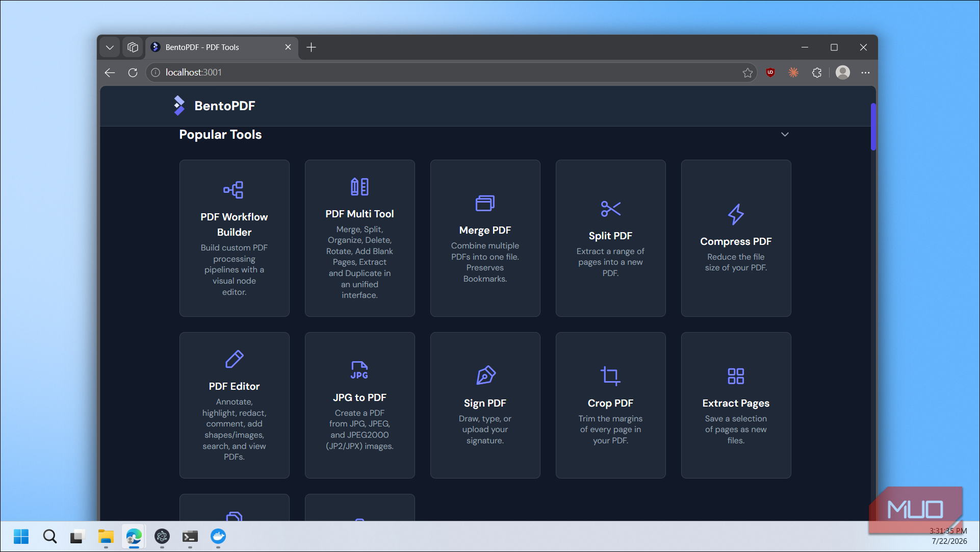Click the Popular Tools heading
The image size is (980, 552).
coord(220,134)
